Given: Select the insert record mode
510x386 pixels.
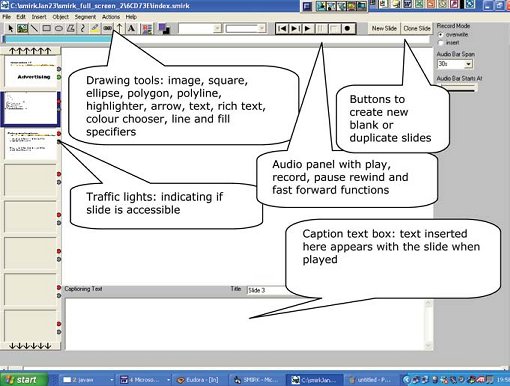Looking at the screenshot, I should click(441, 43).
